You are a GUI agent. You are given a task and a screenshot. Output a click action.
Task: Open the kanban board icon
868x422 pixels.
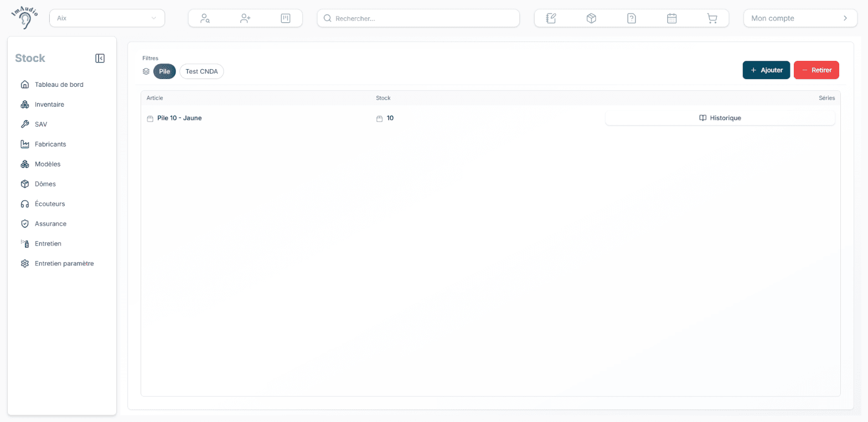coord(286,18)
